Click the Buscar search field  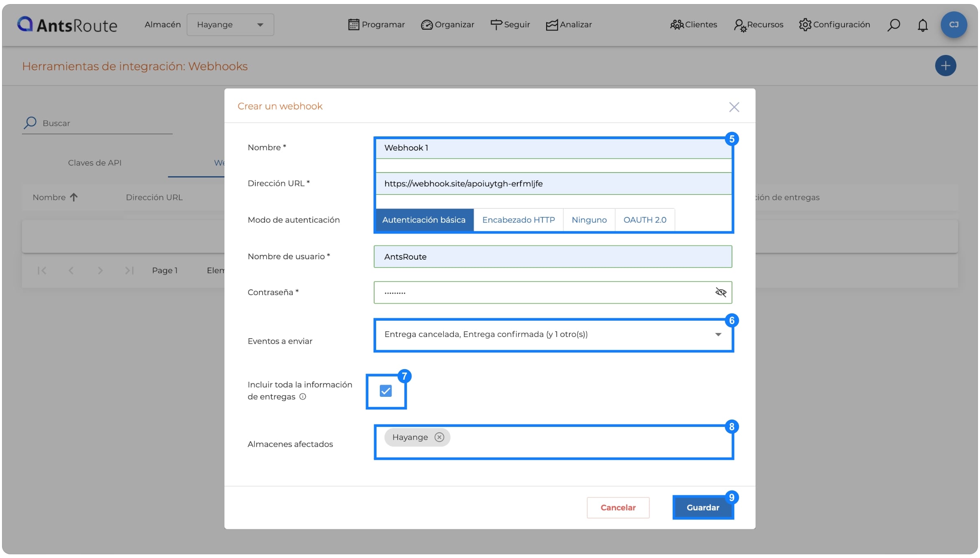pyautogui.click(x=98, y=123)
